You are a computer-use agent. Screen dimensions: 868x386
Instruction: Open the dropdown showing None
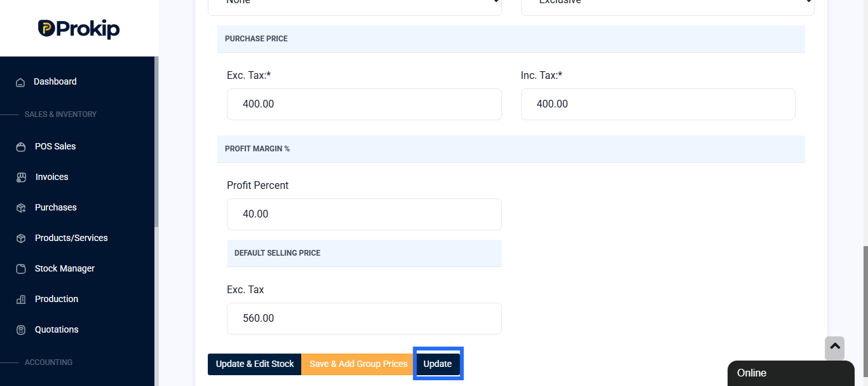pos(355,4)
